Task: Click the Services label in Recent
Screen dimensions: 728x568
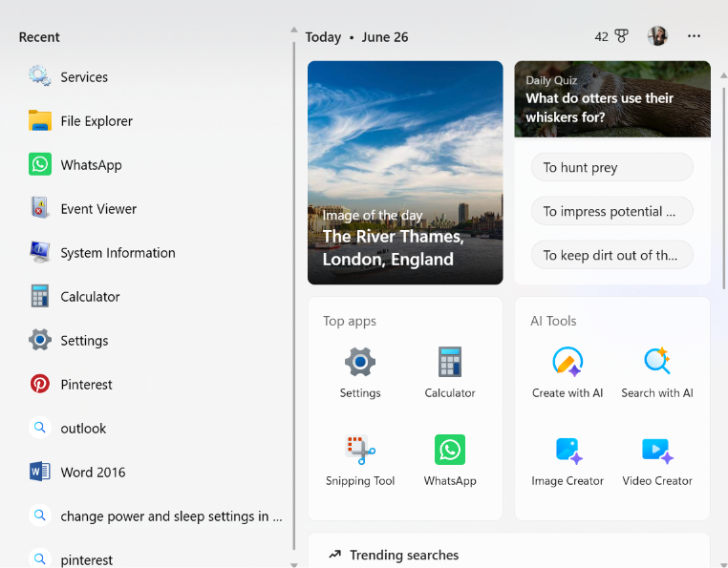Action: (84, 77)
